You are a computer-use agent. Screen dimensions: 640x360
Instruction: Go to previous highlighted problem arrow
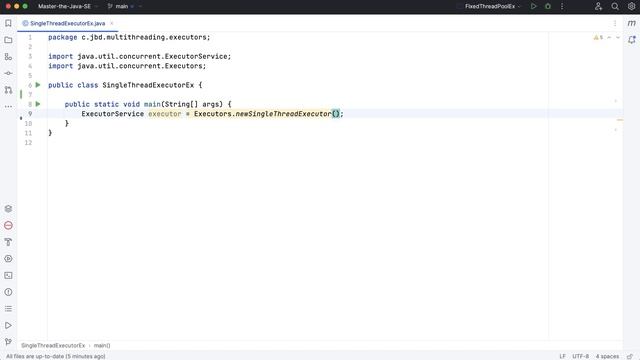coord(609,38)
